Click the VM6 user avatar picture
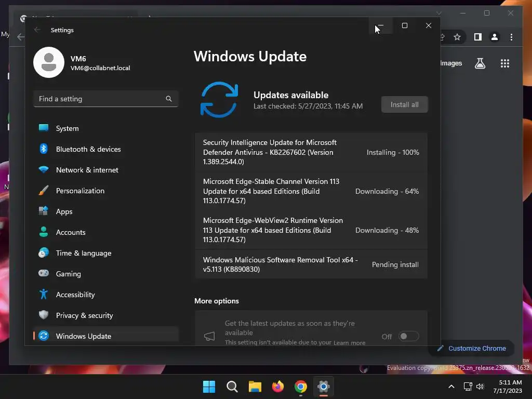Screen dimensions: 532x399 (x=49, y=62)
